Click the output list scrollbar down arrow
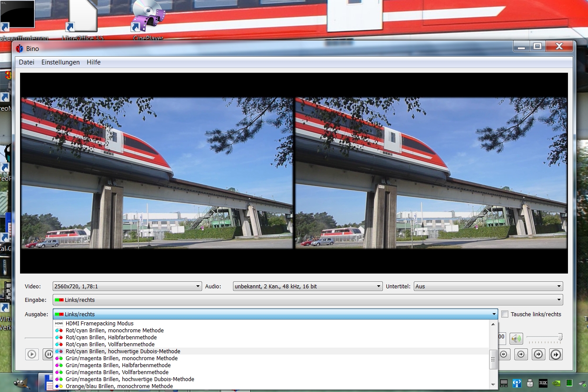This screenshot has height=392, width=588. point(493,385)
